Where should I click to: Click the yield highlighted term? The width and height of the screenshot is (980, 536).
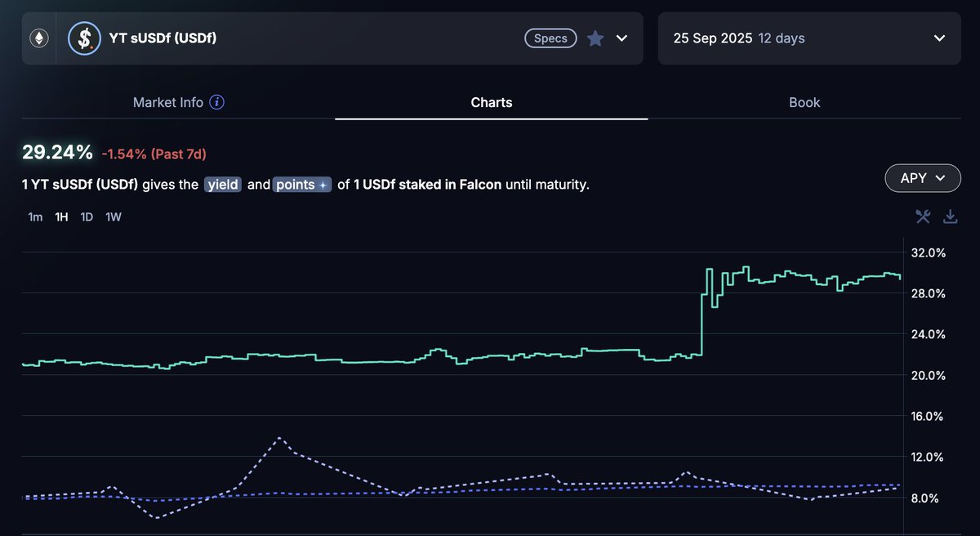pos(223,185)
